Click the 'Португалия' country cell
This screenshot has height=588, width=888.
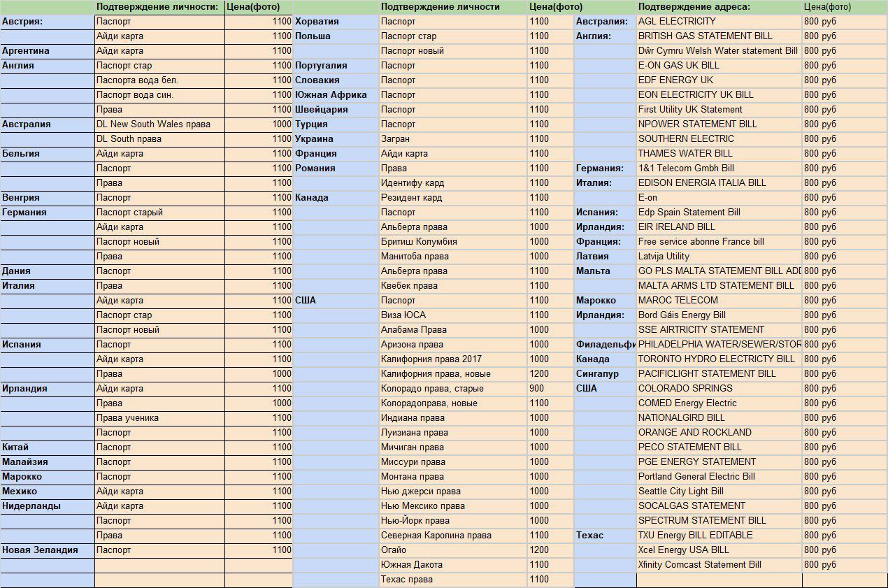(x=336, y=66)
